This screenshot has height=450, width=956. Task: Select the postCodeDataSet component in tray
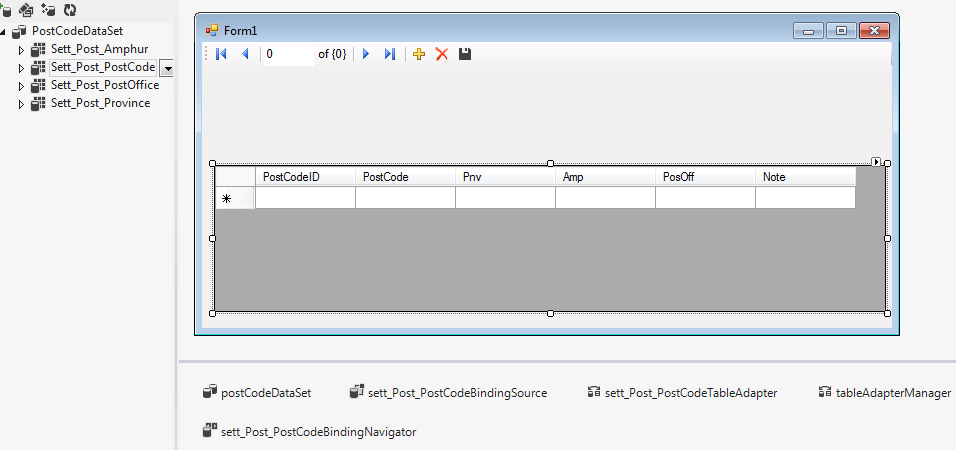click(x=257, y=393)
